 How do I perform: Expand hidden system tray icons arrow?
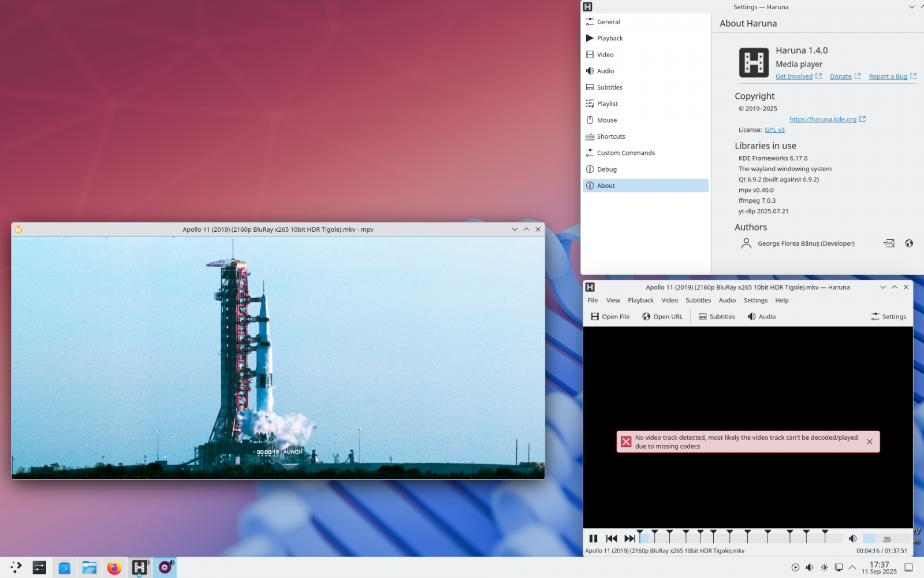tap(852, 568)
